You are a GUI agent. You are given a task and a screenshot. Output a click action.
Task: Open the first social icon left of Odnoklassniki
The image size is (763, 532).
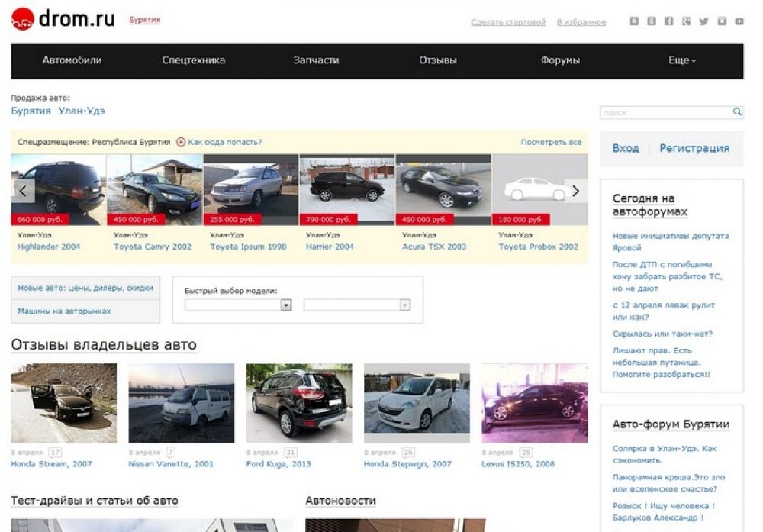634,21
